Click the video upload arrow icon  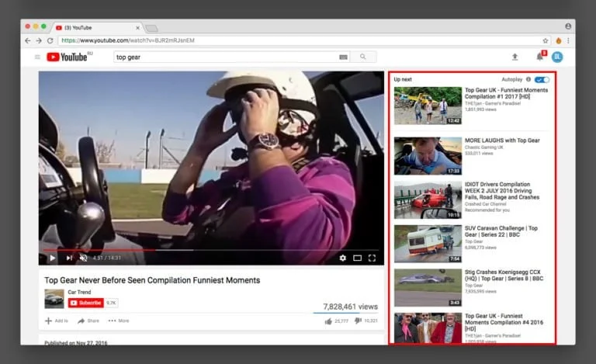[x=515, y=57]
